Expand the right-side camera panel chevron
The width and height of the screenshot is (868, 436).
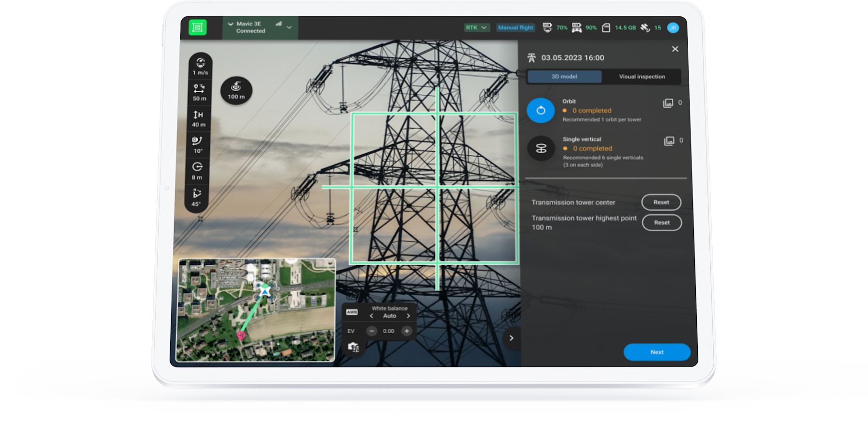pyautogui.click(x=512, y=338)
